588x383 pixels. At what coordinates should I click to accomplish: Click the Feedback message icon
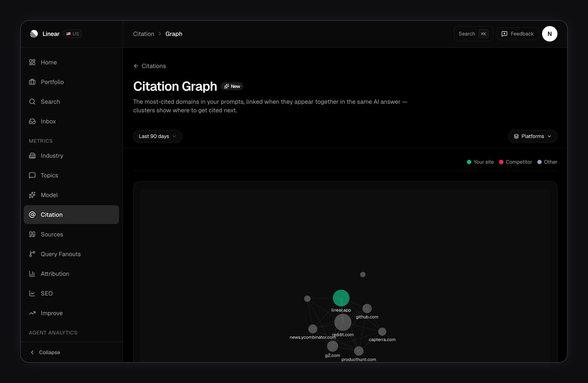click(504, 34)
